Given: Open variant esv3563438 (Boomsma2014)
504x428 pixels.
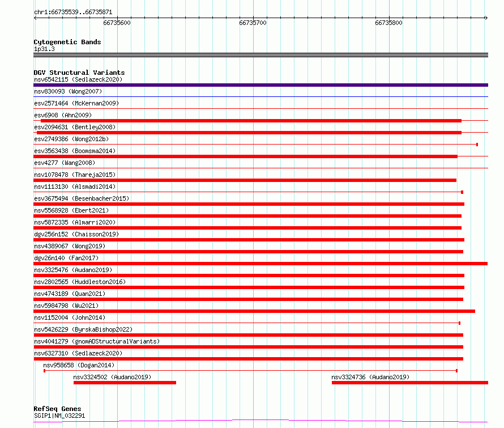Looking at the screenshot, I should point(75,151).
